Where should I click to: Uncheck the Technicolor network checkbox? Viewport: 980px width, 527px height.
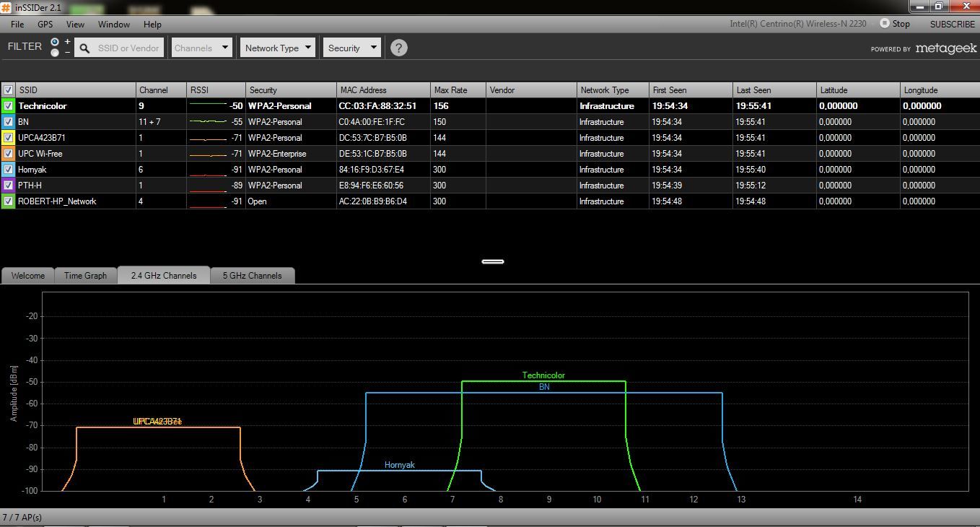[8, 106]
